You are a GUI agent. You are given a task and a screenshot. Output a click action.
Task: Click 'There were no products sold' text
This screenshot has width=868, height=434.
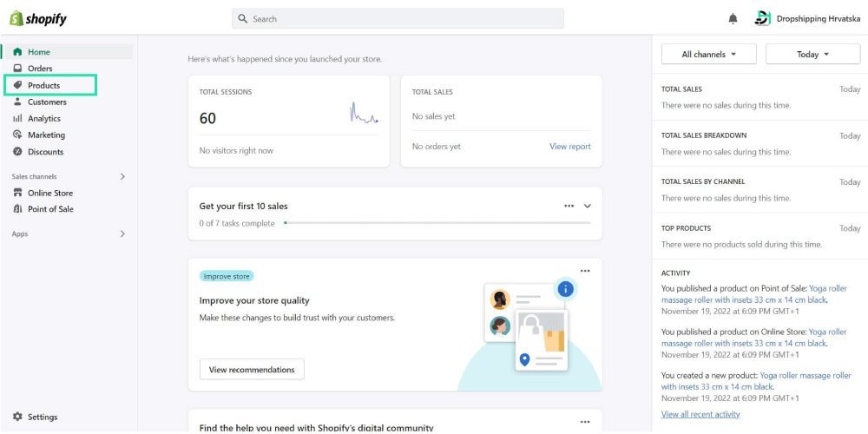tap(742, 244)
